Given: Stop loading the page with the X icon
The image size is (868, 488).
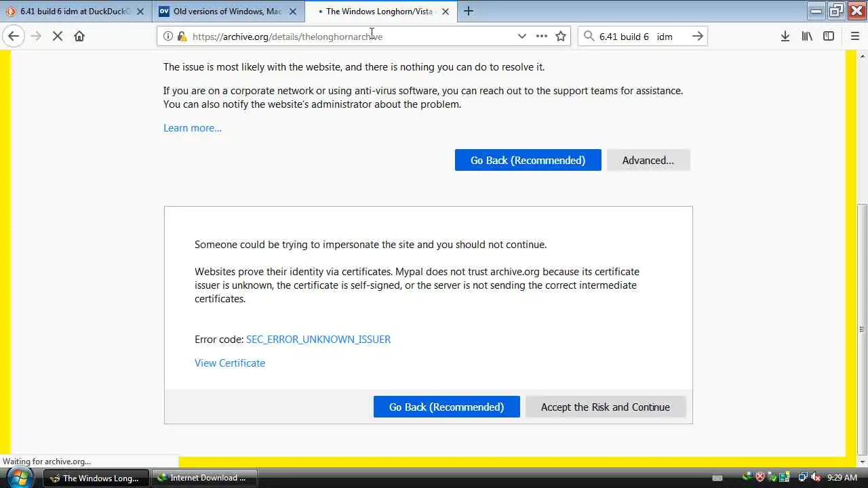Looking at the screenshot, I should pyautogui.click(x=58, y=36).
